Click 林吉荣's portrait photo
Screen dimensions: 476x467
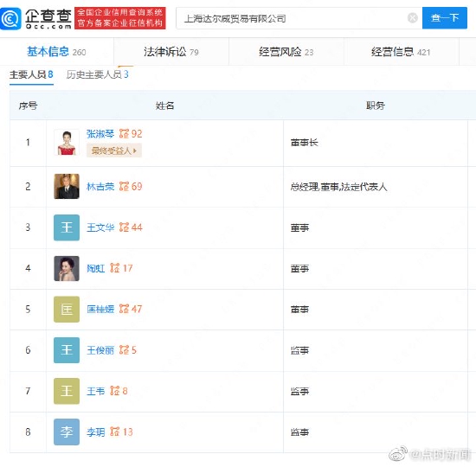point(67,186)
